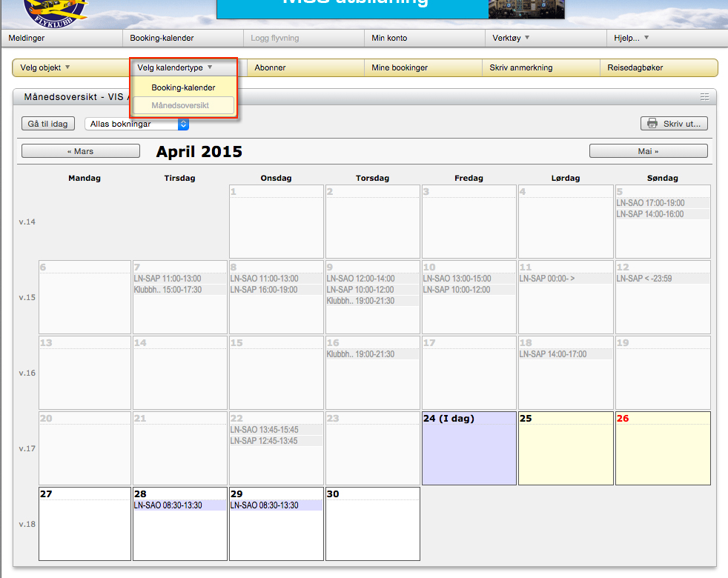Open the banner advertisement at top

[x=390, y=8]
